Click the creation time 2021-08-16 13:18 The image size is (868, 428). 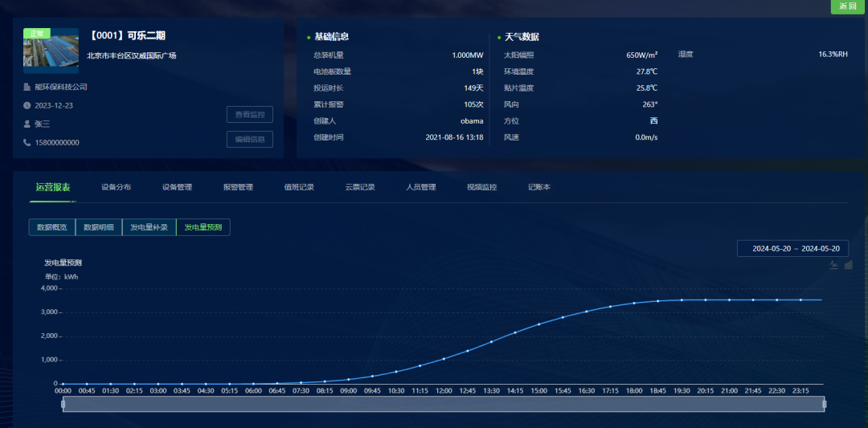click(454, 137)
